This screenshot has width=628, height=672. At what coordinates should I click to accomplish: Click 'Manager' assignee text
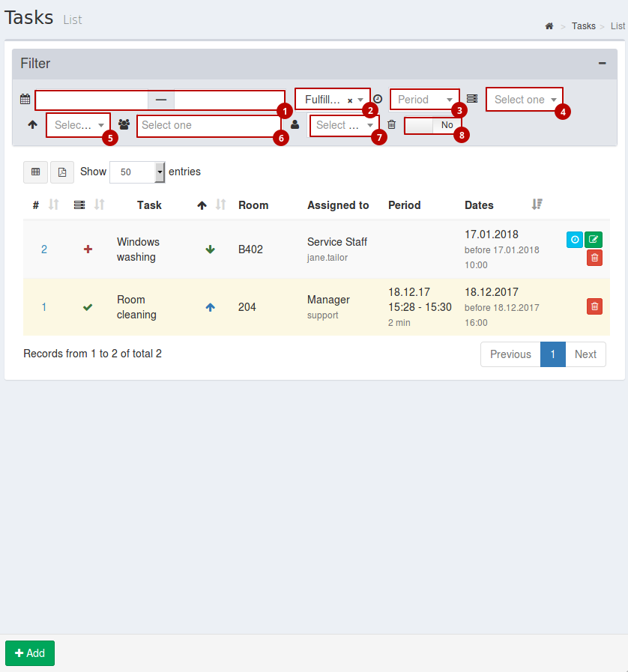point(328,300)
